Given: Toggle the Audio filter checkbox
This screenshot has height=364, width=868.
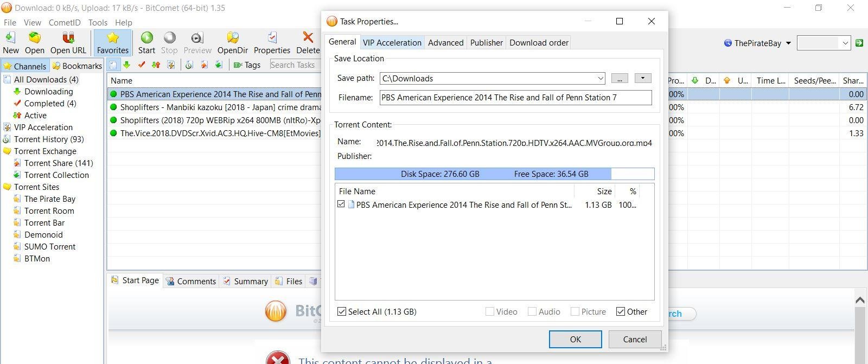Looking at the screenshot, I should (532, 311).
